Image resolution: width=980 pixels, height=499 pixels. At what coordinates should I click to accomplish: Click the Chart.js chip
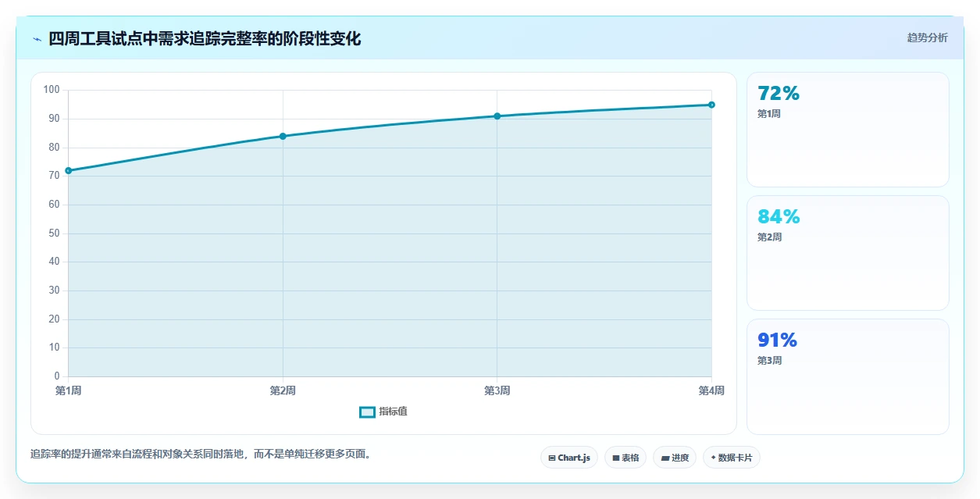(569, 458)
